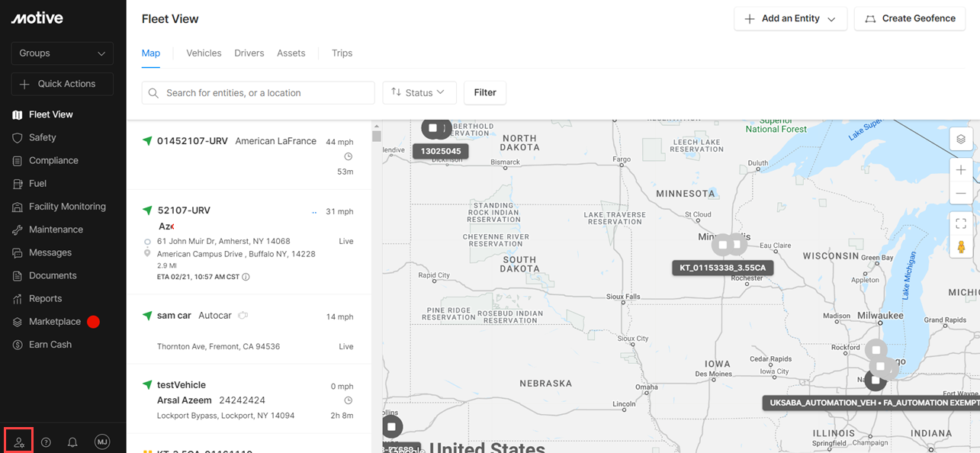Zoom out on the map
The height and width of the screenshot is (453, 980).
(x=961, y=193)
